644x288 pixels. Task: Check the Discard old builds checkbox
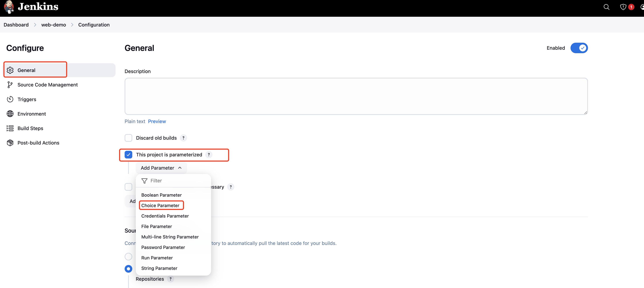click(128, 138)
